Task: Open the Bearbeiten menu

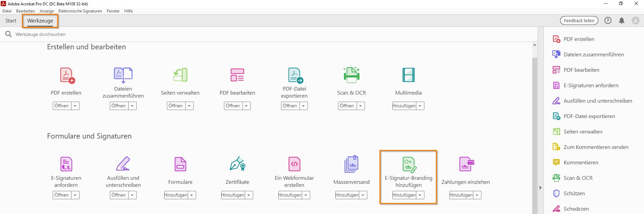Action: 26,11
